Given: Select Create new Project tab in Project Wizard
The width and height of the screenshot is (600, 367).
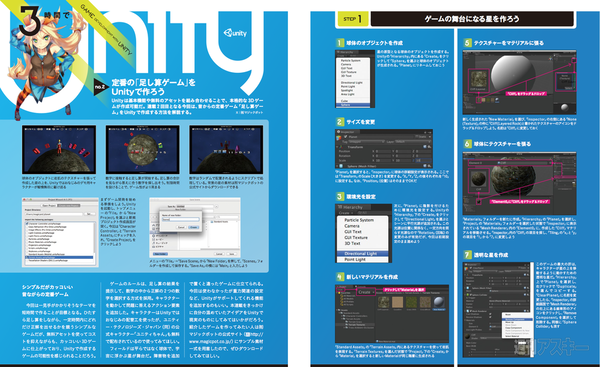Looking at the screenshot, I should click(x=68, y=206).
